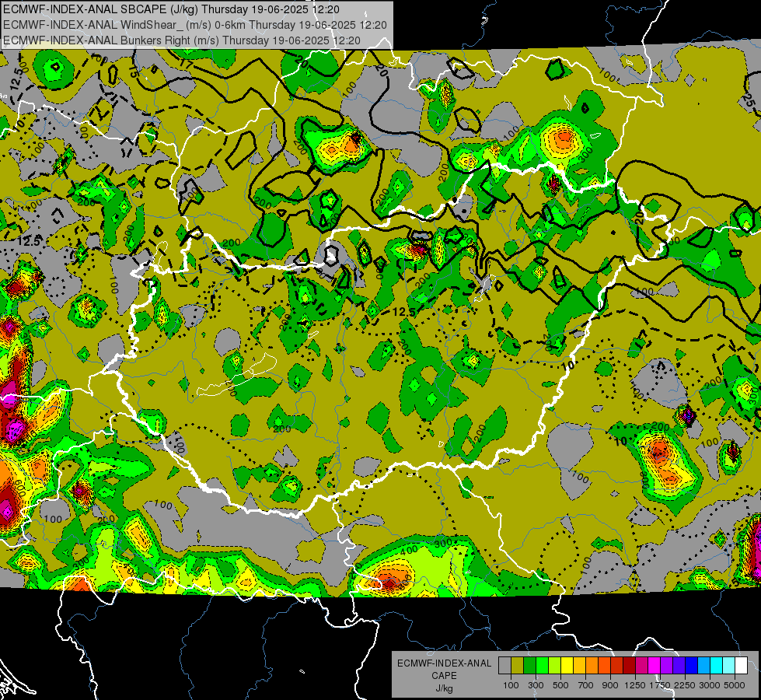Click the pale cyan swatch before 5000
The width and height of the screenshot is (761, 700).
[729, 666]
